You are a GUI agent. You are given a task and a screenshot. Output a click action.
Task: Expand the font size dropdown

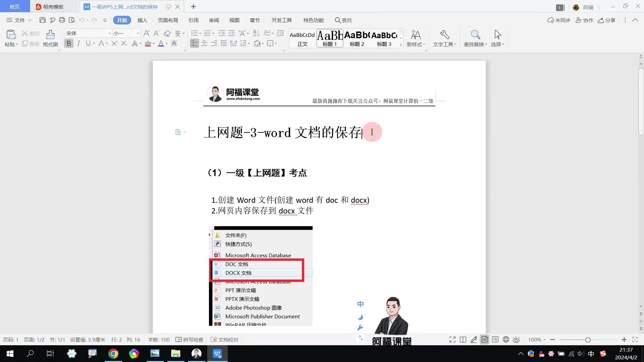[x=138, y=33]
